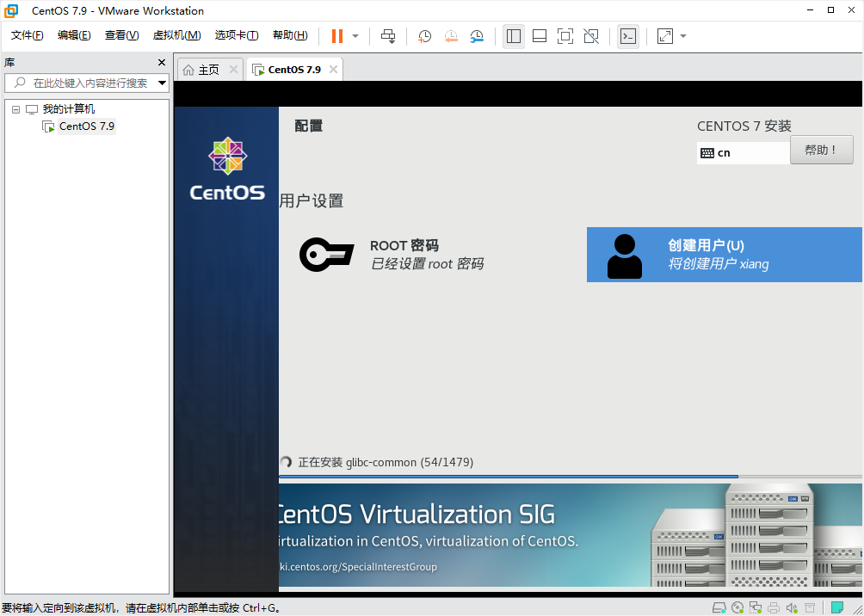
Task: Toggle the library sidebar panel
Action: (x=514, y=36)
